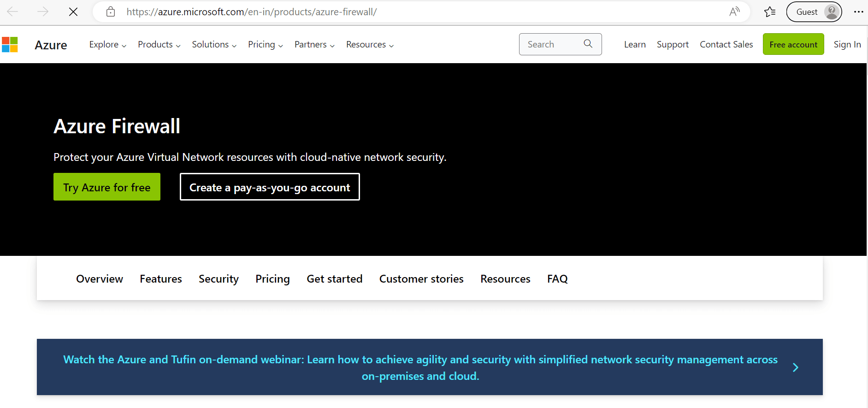
Task: Stop loading the page with X icon
Action: click(x=73, y=12)
